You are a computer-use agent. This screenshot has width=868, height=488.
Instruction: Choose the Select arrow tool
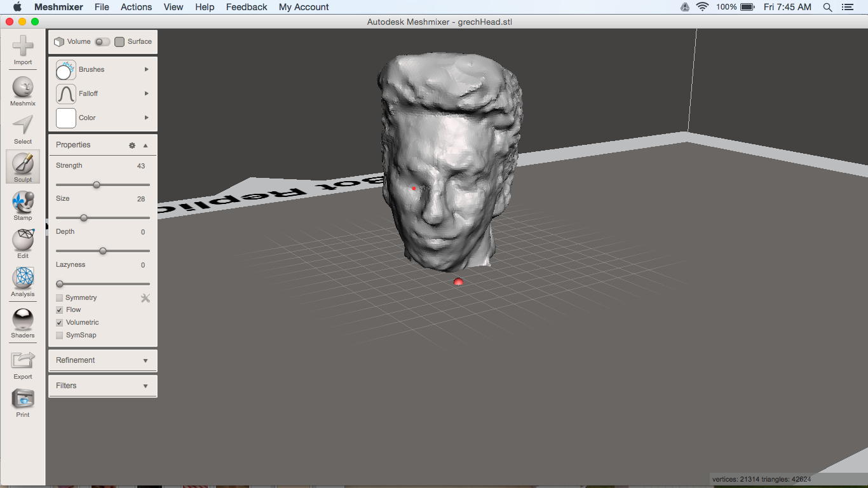23,125
